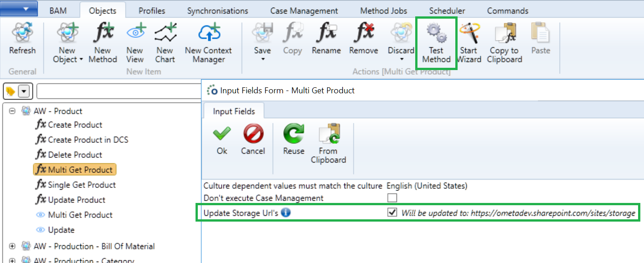
Task: Click the Rename method icon
Action: [x=326, y=35]
